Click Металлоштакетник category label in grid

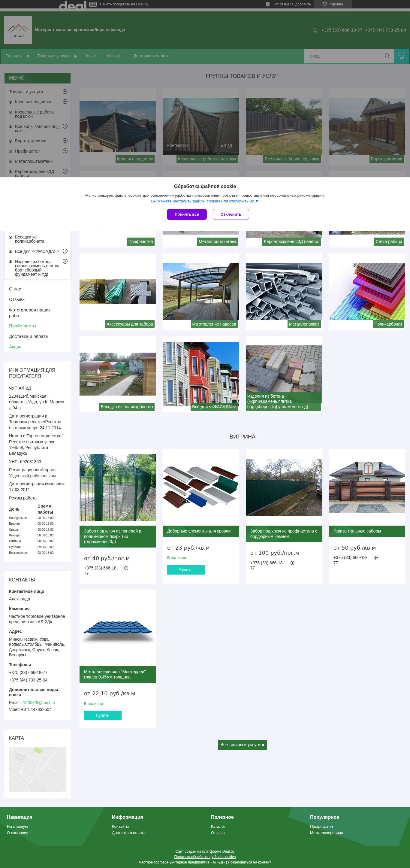(x=217, y=241)
